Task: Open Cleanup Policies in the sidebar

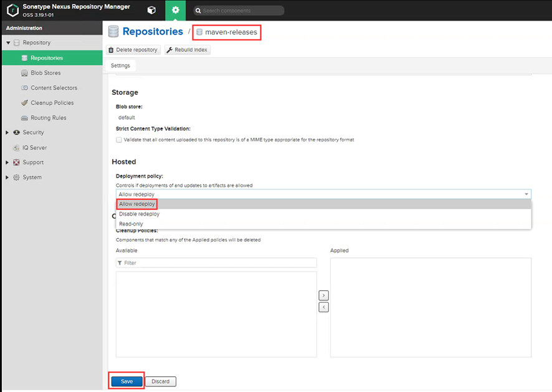Action: pos(52,103)
